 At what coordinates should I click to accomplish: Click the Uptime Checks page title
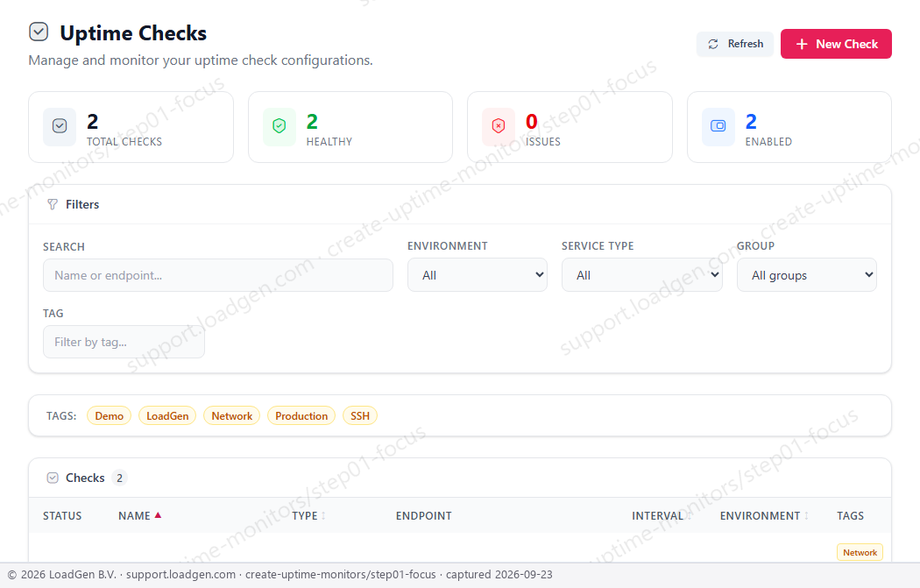pos(133,33)
